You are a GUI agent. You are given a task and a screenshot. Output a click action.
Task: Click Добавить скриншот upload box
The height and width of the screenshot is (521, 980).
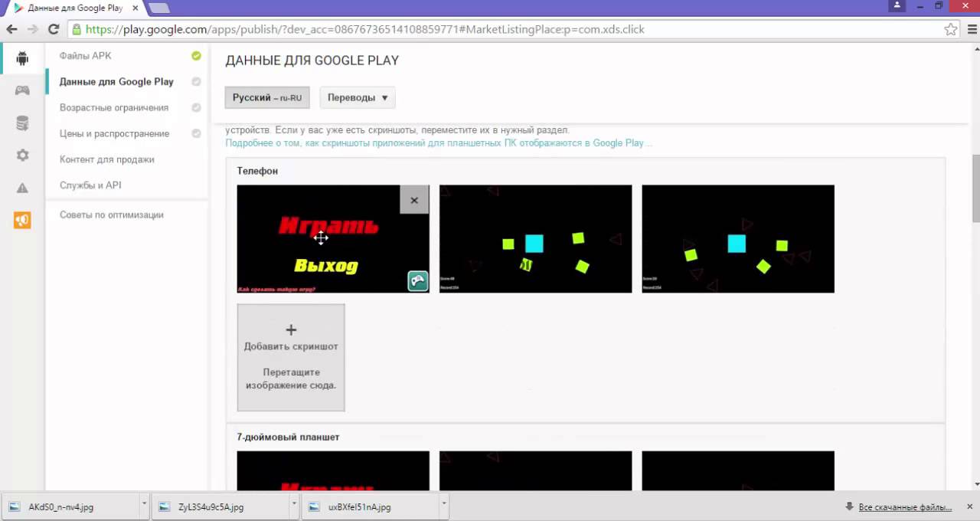291,358
